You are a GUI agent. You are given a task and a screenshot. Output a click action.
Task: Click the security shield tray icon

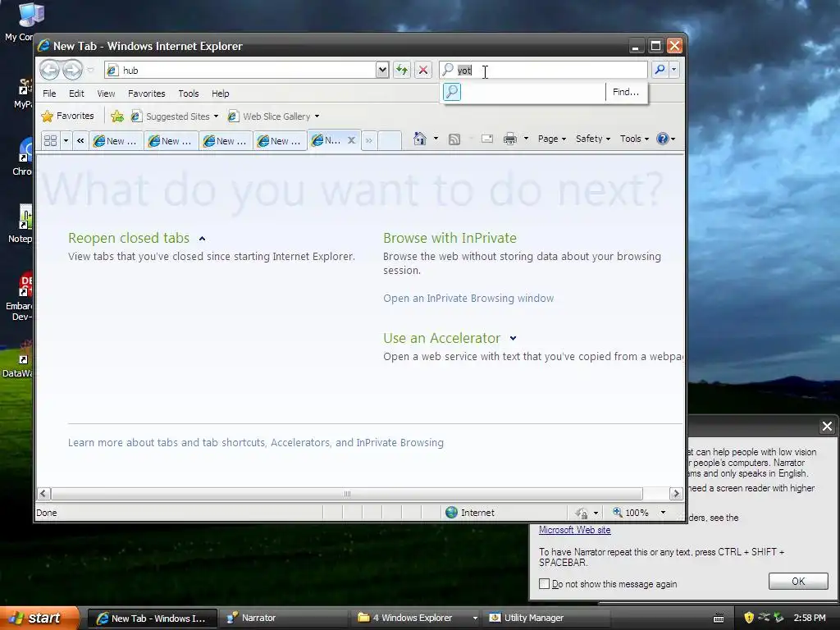click(749, 618)
